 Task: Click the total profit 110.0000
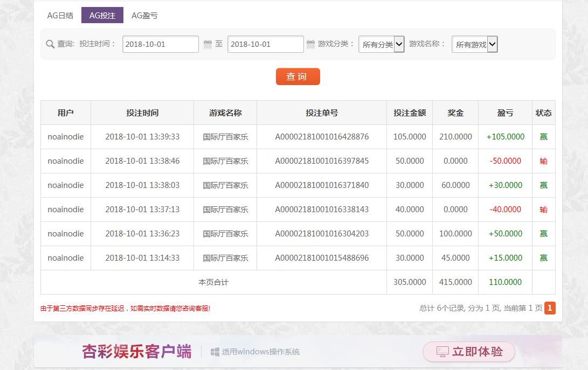tap(505, 282)
